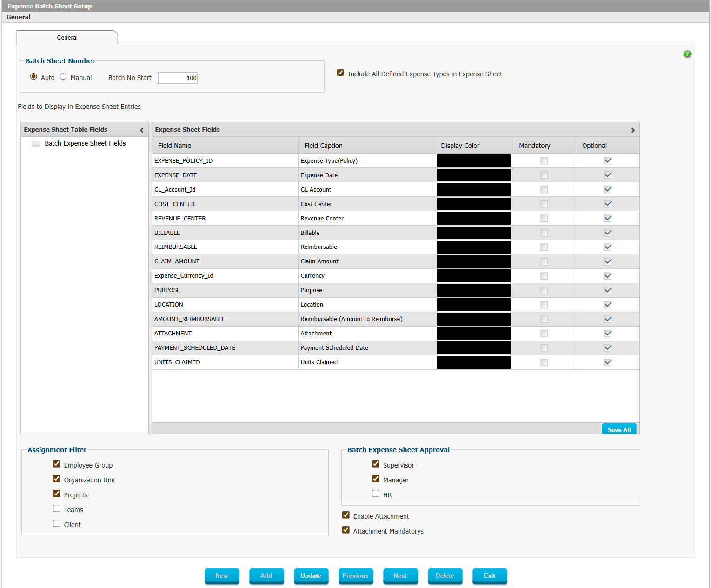Screen dimensions: 711x588
Task: Select the Manual batch number radio
Action: click(63, 77)
